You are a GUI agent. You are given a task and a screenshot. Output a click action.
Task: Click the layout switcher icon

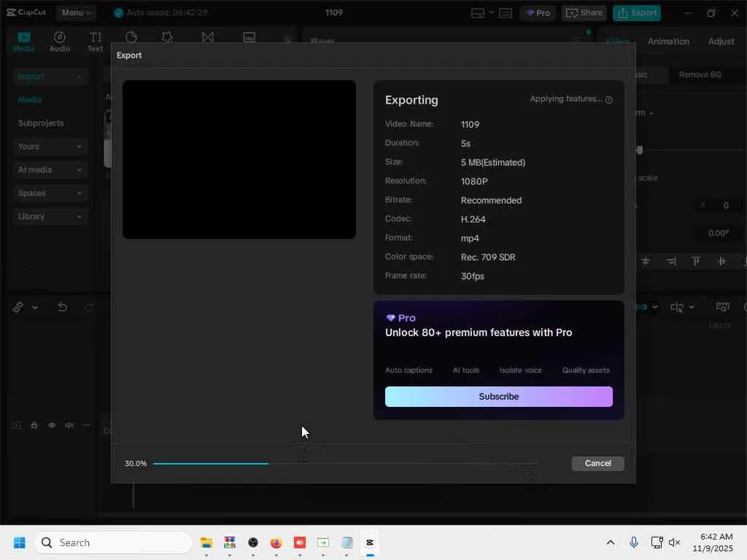click(x=477, y=13)
